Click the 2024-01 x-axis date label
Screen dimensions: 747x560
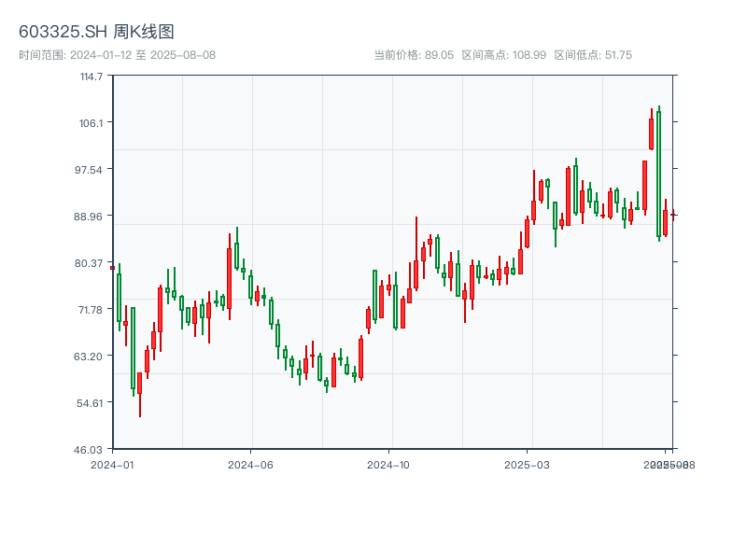click(x=112, y=465)
